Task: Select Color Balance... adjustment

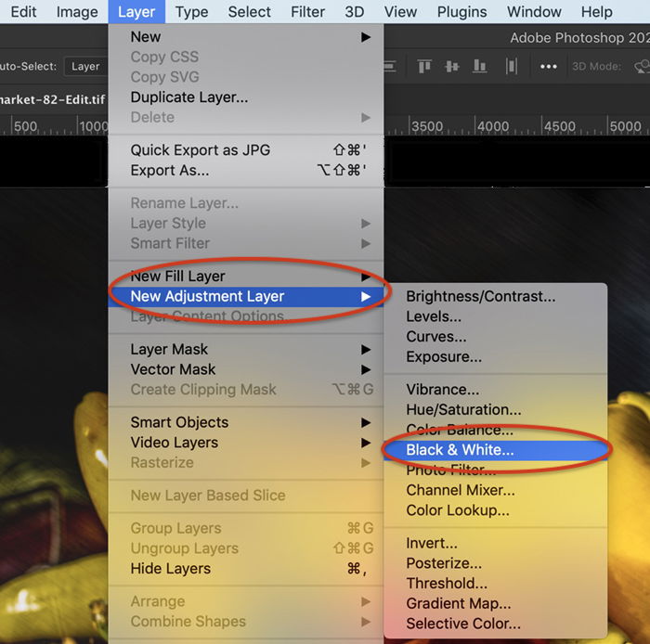Action: tap(495, 430)
